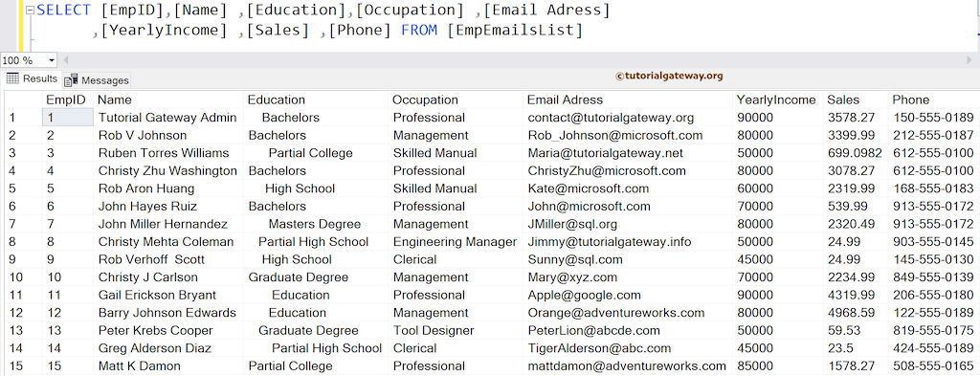
Task: Click the yearly income 85000 cell
Action: coord(777,366)
